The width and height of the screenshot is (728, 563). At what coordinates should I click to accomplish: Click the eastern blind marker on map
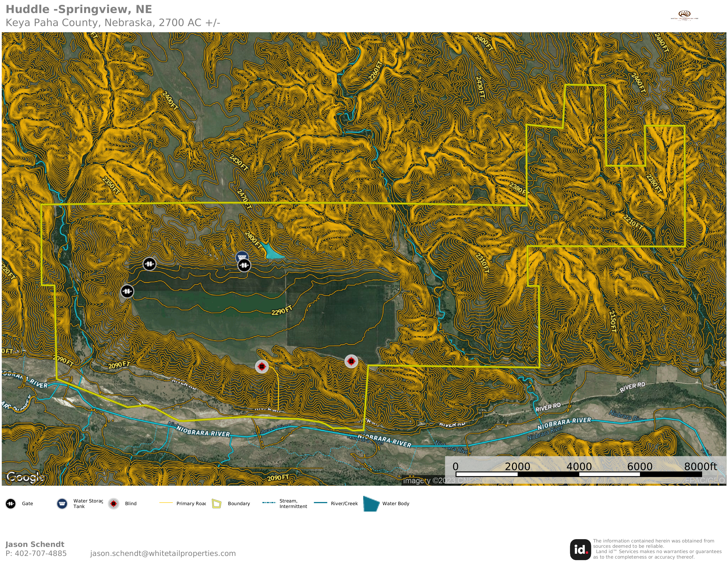click(351, 361)
